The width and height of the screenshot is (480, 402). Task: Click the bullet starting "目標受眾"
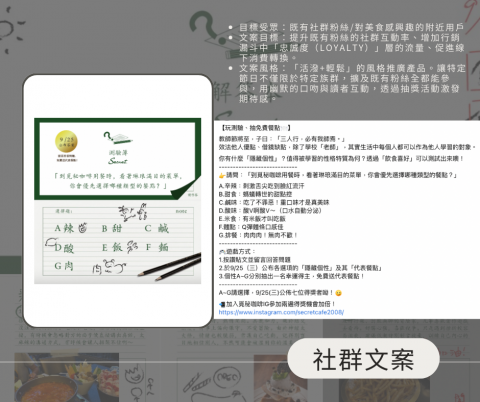352,27
